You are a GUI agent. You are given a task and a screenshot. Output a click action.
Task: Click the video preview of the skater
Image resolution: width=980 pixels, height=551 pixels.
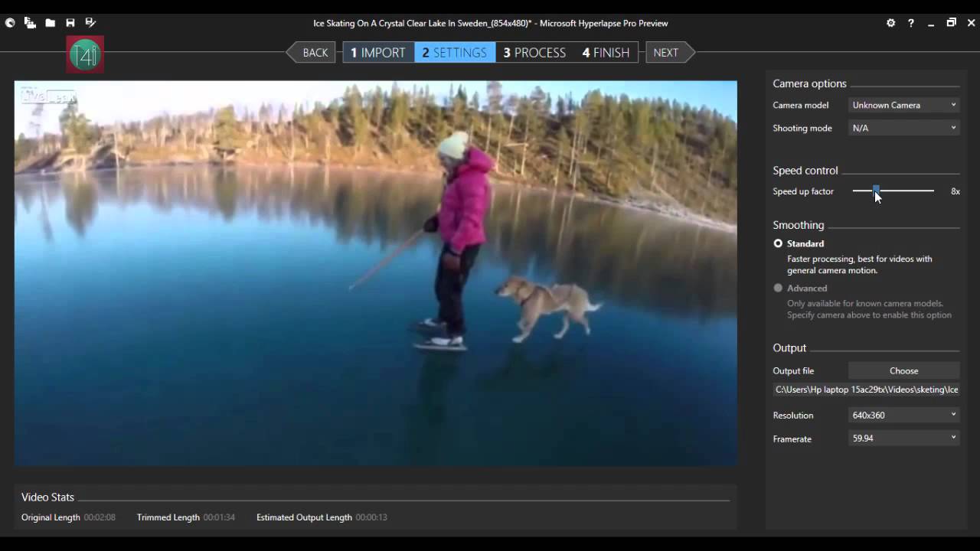[x=375, y=273]
